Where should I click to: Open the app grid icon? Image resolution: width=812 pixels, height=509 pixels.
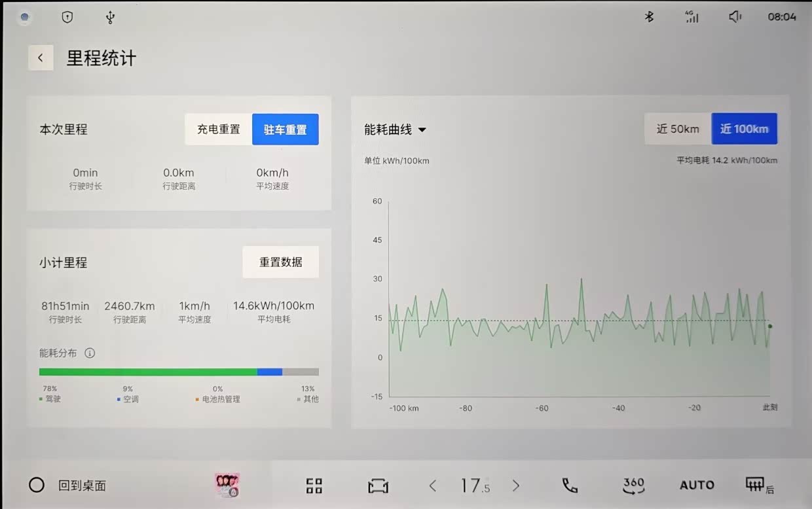[314, 485]
